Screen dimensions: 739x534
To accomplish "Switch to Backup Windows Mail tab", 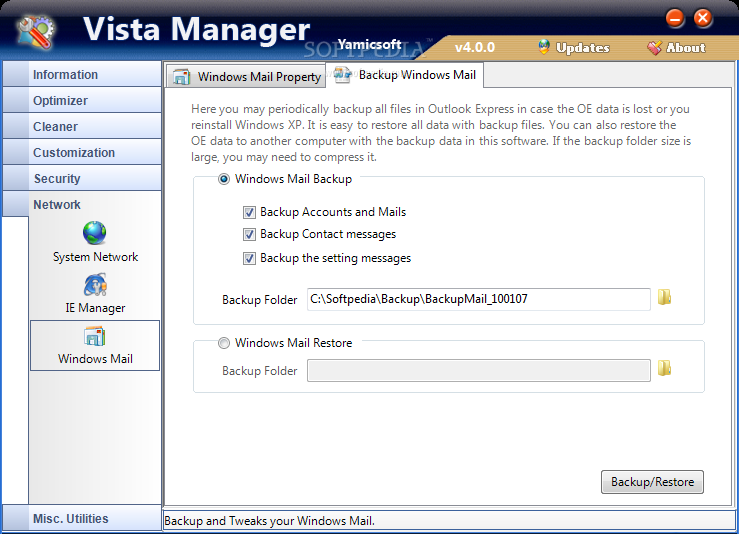I will (405, 75).
